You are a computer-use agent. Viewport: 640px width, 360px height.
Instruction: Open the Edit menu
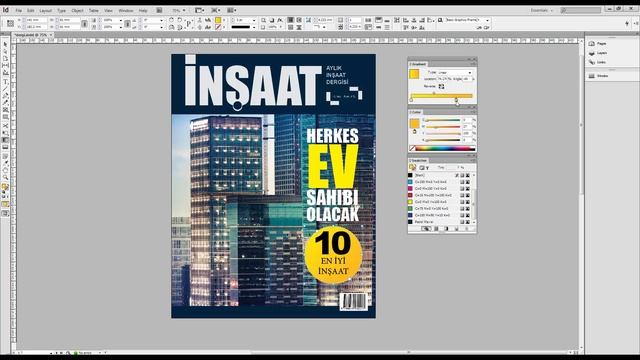(x=31, y=11)
